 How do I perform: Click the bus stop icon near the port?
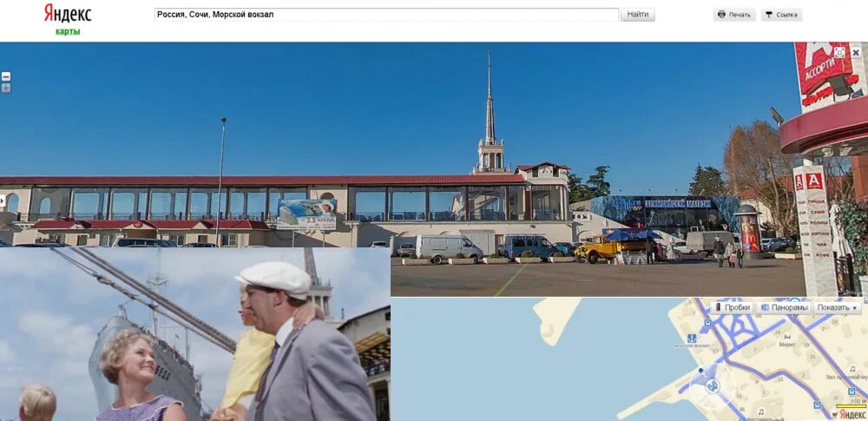pos(707,323)
